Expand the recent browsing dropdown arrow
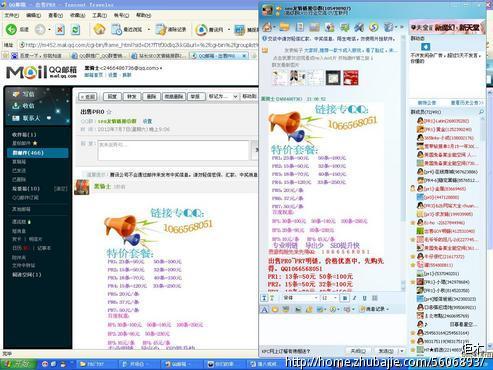Image resolution: width=493 pixels, height=370 pixels. pos(149,30)
